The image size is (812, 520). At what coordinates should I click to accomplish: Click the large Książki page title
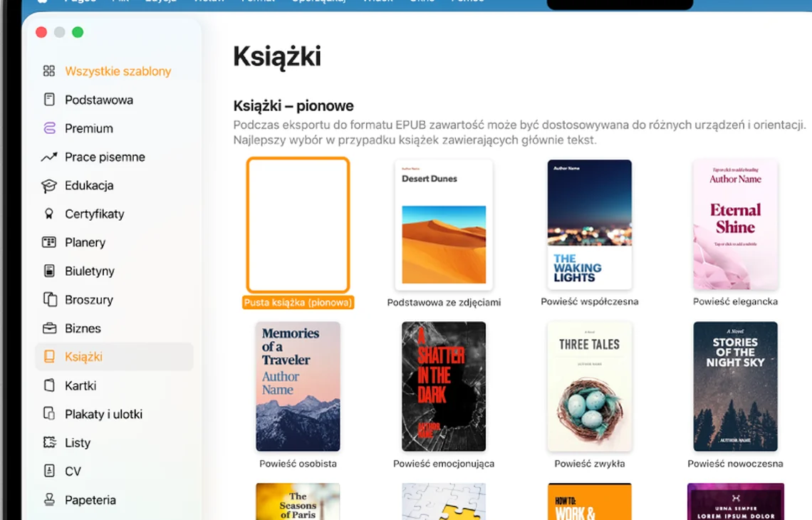277,57
